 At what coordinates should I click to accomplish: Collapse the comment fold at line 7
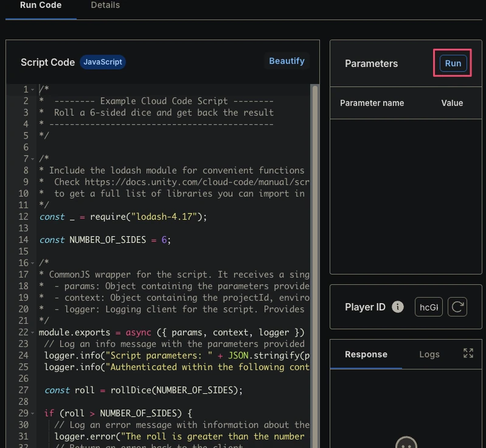pyautogui.click(x=33, y=159)
